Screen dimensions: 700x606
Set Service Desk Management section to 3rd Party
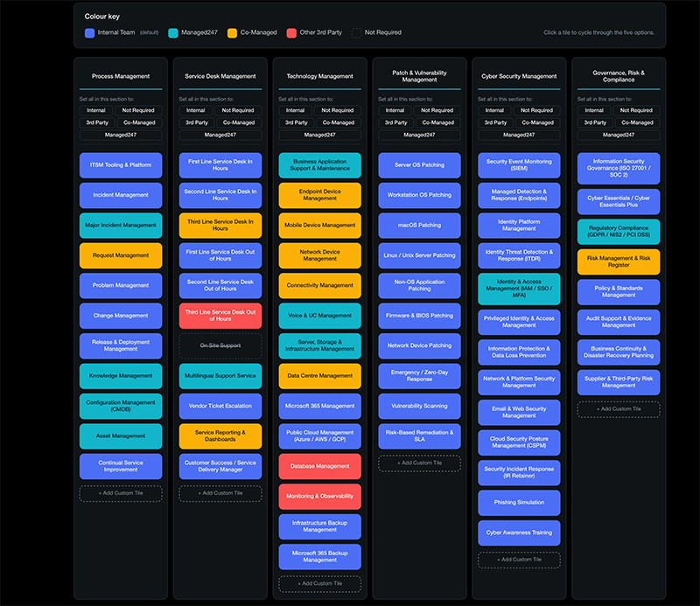pos(196,122)
